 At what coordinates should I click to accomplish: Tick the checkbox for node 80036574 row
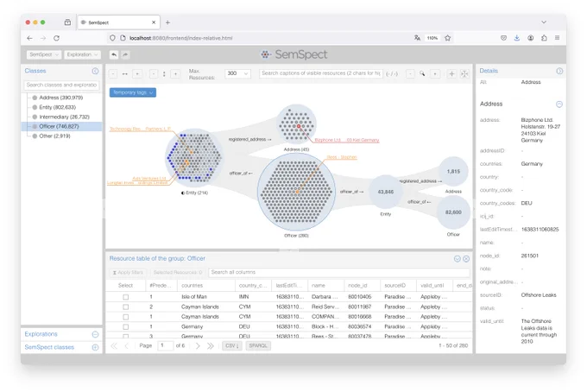tap(126, 327)
